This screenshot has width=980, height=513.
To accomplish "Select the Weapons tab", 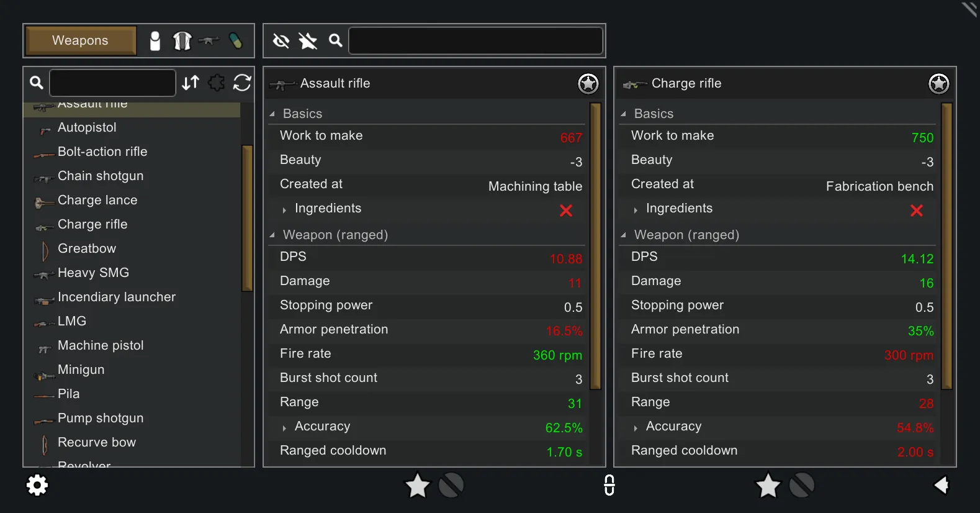I will pos(80,41).
